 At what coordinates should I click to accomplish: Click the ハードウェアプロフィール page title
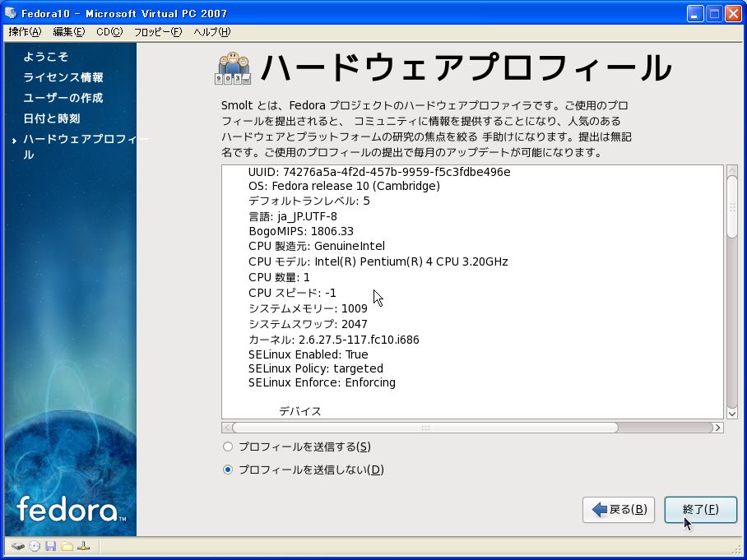click(x=466, y=68)
